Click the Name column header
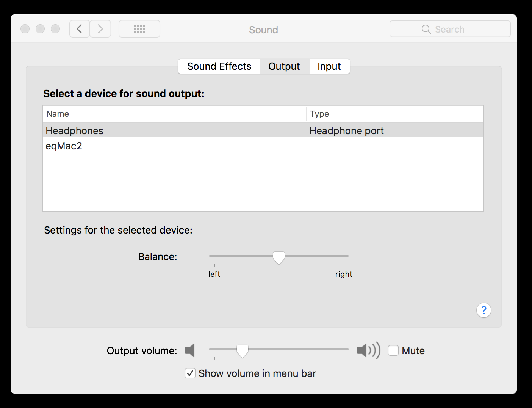This screenshot has width=532, height=408. [175, 114]
